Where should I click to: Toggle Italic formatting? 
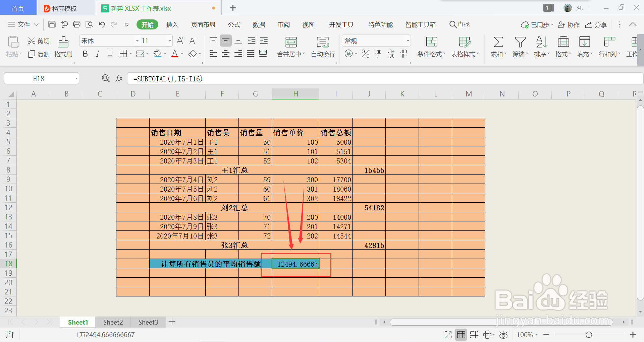click(98, 54)
